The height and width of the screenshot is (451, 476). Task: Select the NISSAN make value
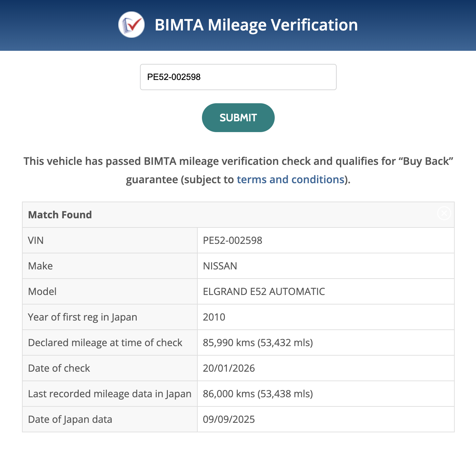pos(220,266)
